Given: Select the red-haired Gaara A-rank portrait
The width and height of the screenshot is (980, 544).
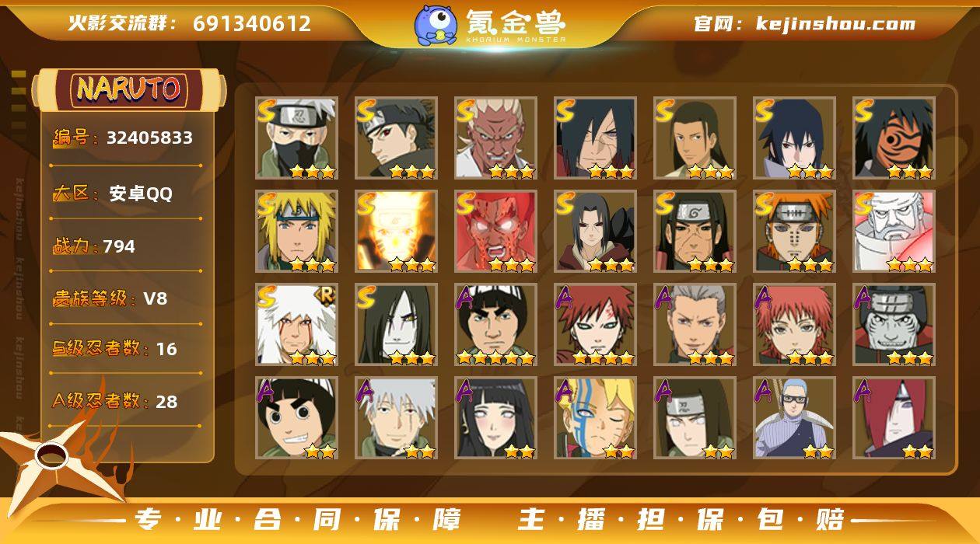Looking at the screenshot, I should pos(595,325).
